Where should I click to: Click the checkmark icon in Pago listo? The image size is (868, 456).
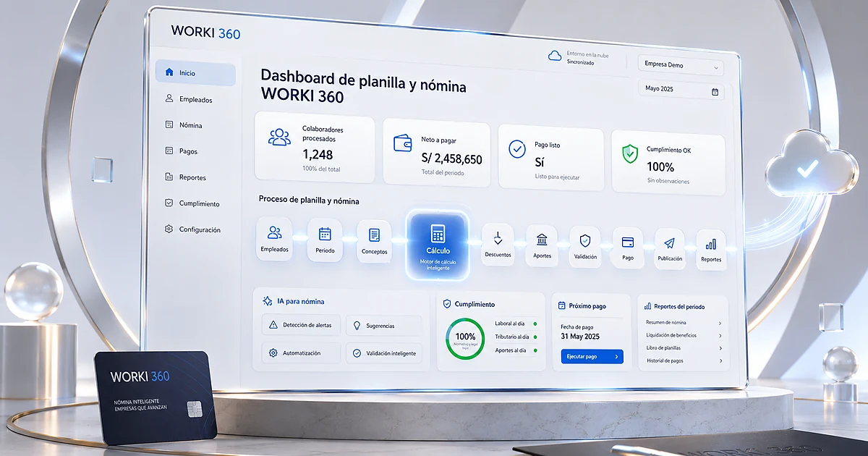point(517,149)
